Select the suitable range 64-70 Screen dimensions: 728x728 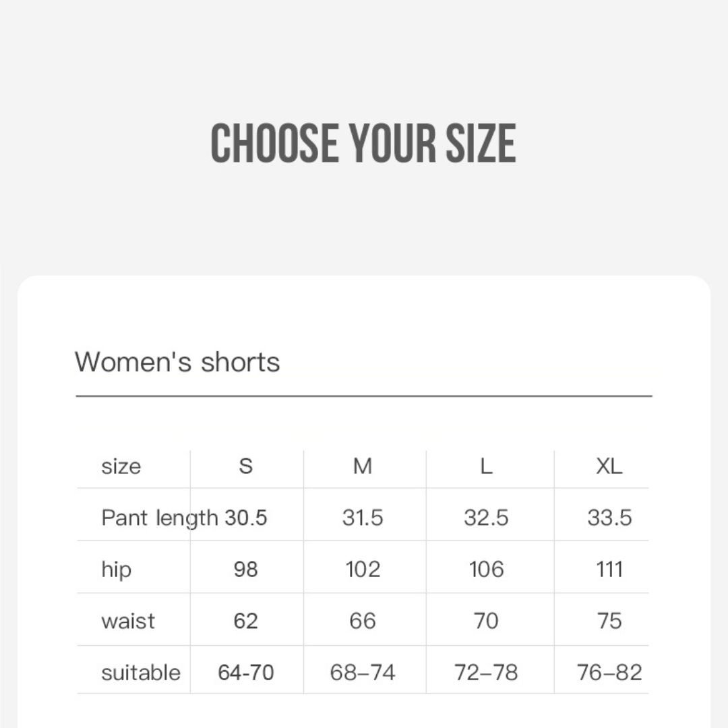coord(246,672)
